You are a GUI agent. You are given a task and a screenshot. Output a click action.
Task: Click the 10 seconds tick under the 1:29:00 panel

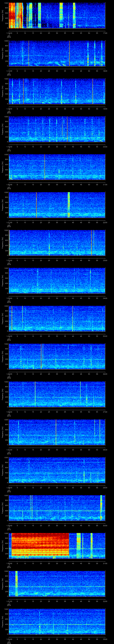(25, 525)
